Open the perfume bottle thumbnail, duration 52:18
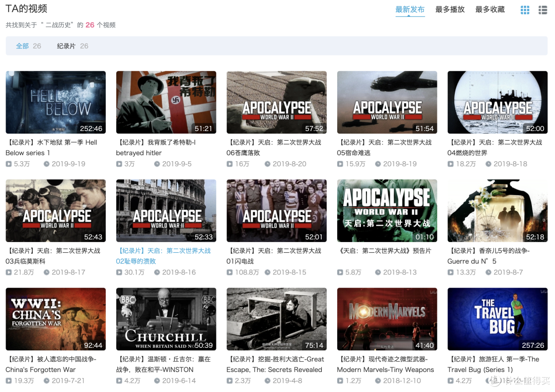The width and height of the screenshot is (555, 392). coord(497,211)
